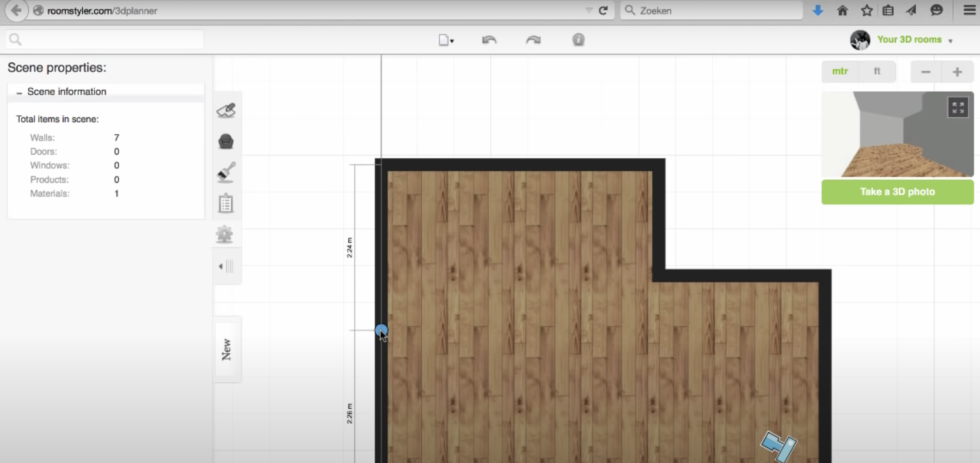This screenshot has height=463, width=980.
Task: Zoom in with the plus button
Action: pos(957,72)
